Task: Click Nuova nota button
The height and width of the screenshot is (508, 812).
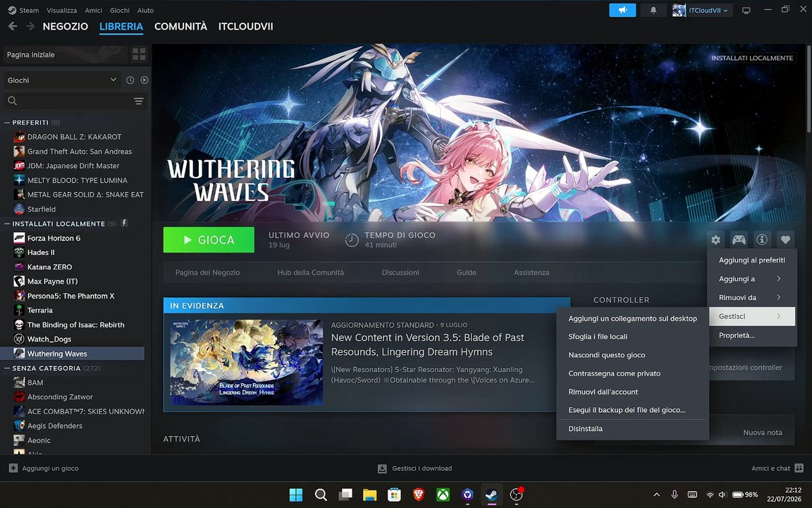Action: click(x=762, y=433)
